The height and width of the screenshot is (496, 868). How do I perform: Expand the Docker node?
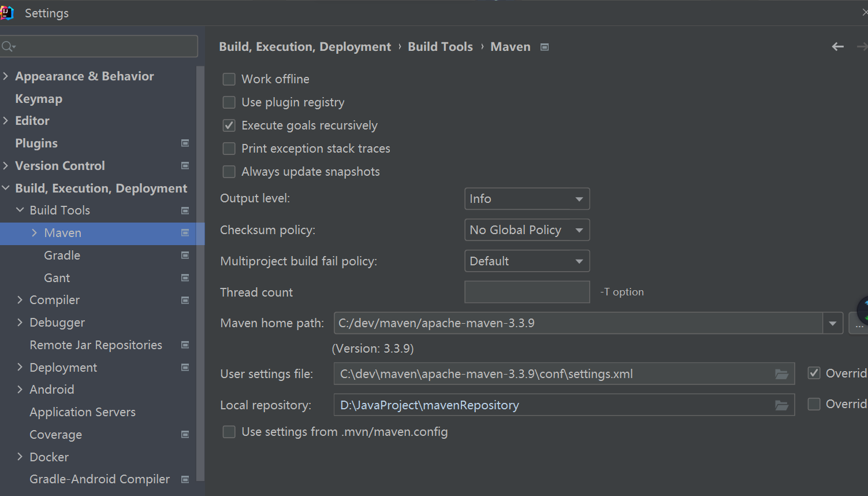click(20, 457)
